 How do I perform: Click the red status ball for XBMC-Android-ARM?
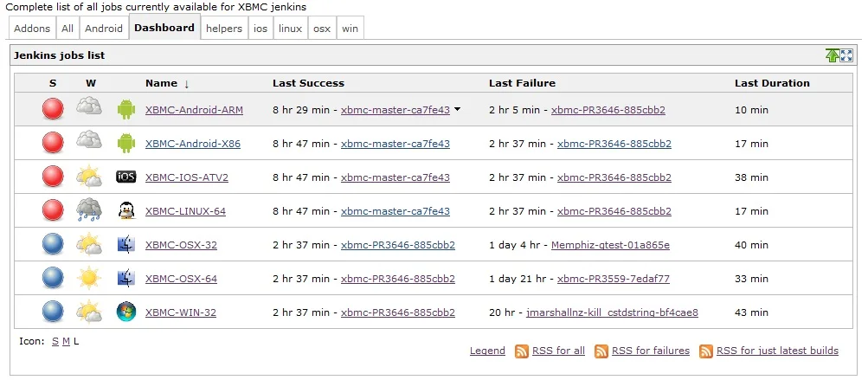[x=53, y=110]
